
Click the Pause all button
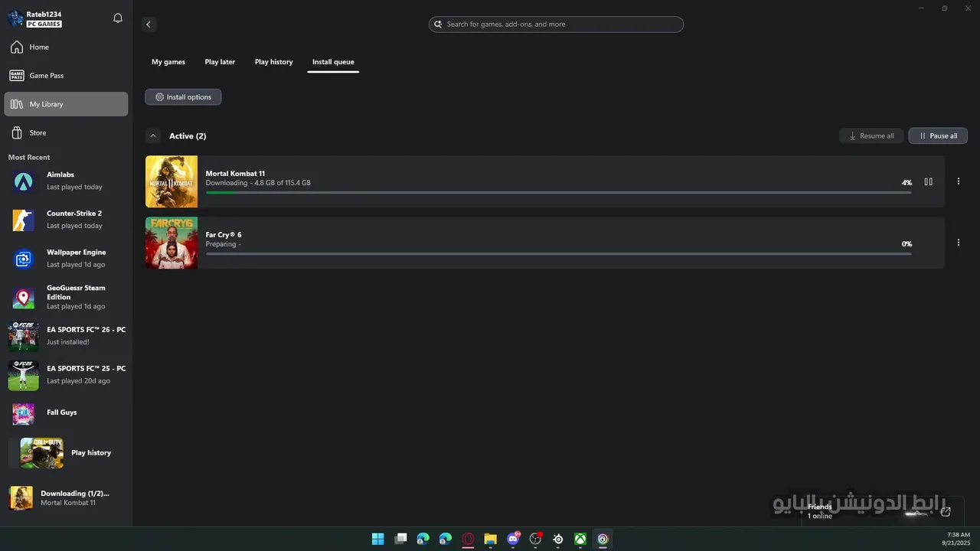[x=938, y=135]
